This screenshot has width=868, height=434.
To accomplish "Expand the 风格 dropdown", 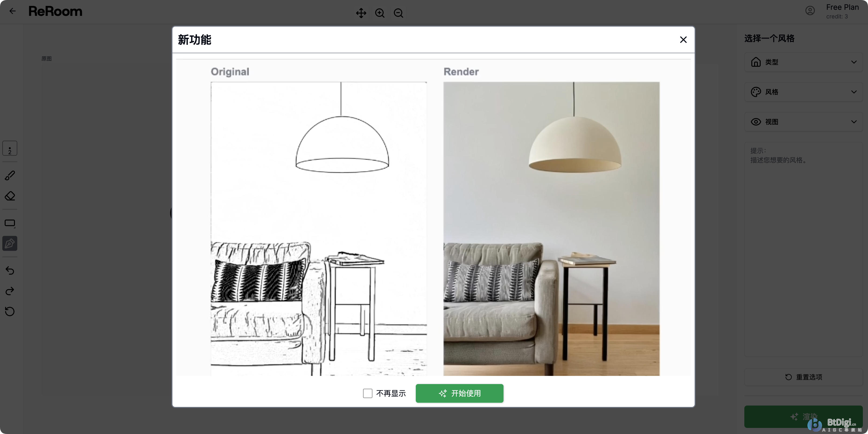I will pos(803,92).
